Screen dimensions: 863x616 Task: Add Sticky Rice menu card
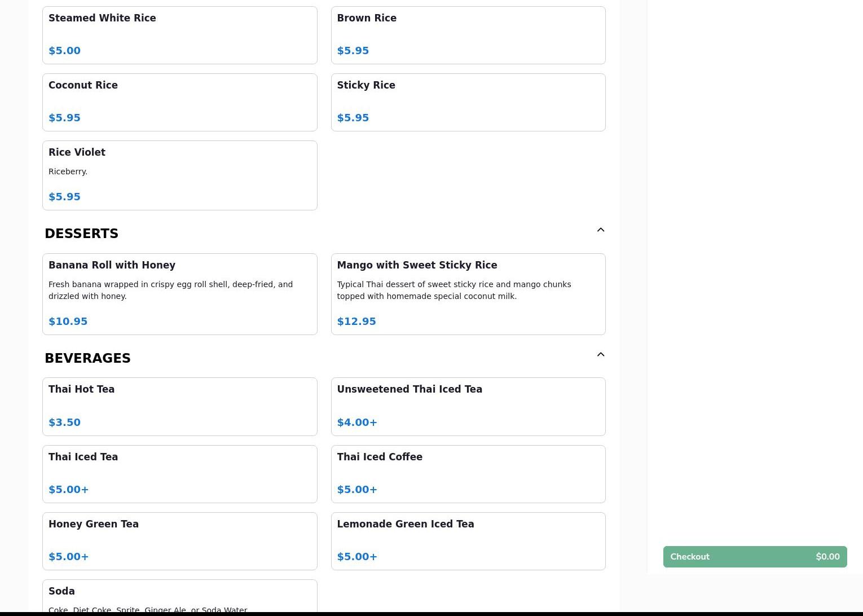[468, 102]
